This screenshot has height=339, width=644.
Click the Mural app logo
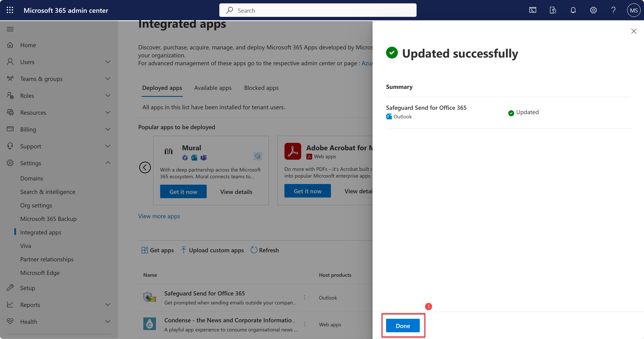tap(168, 151)
